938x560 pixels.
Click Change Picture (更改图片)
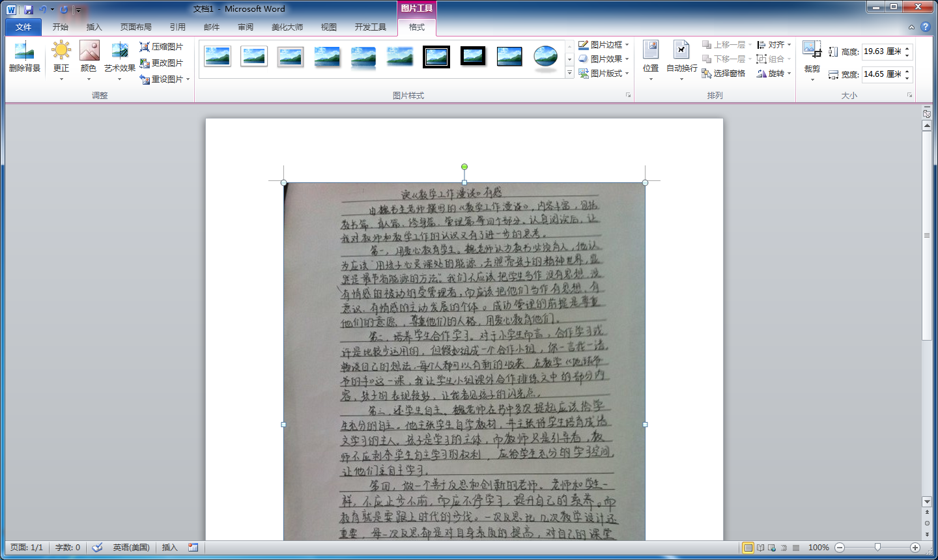(162, 63)
